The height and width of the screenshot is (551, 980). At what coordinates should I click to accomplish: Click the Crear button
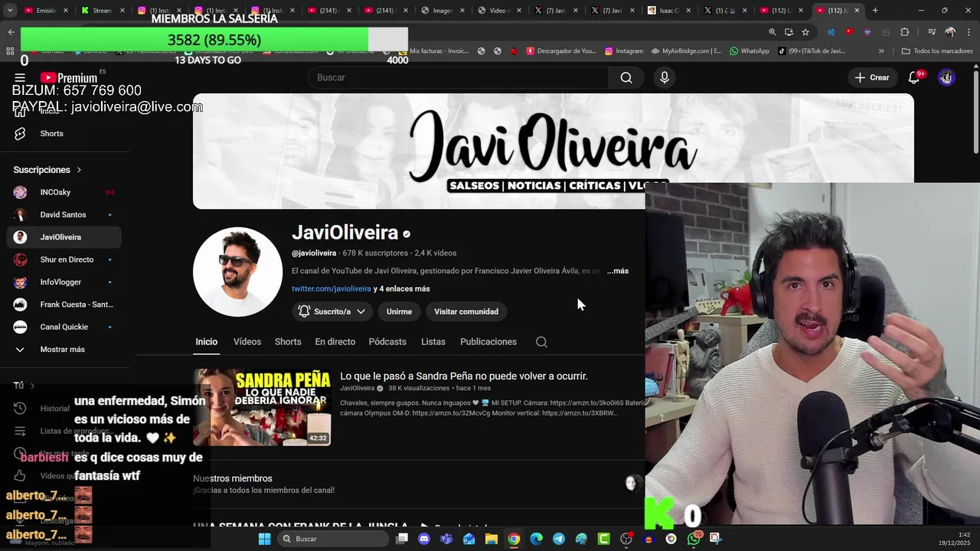871,77
